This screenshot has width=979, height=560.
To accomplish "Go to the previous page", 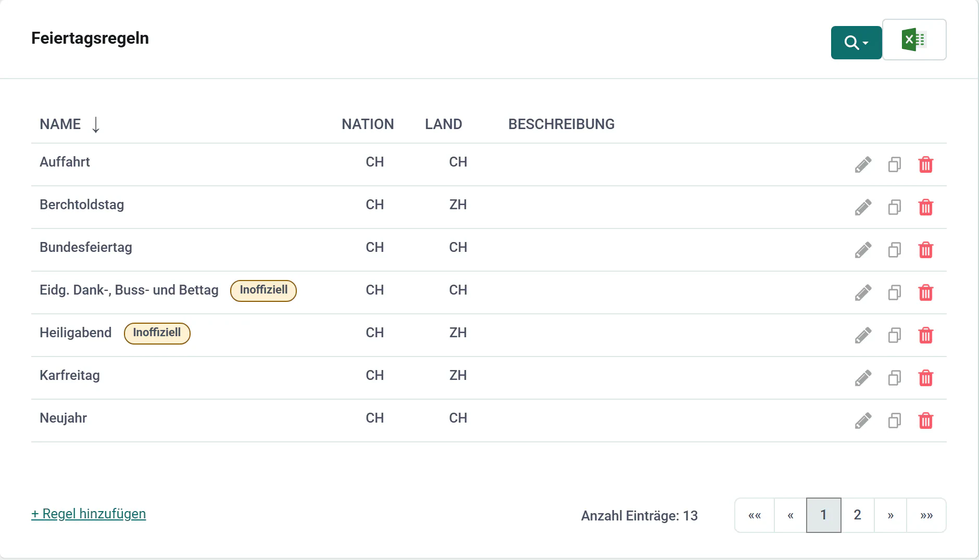I will point(790,515).
